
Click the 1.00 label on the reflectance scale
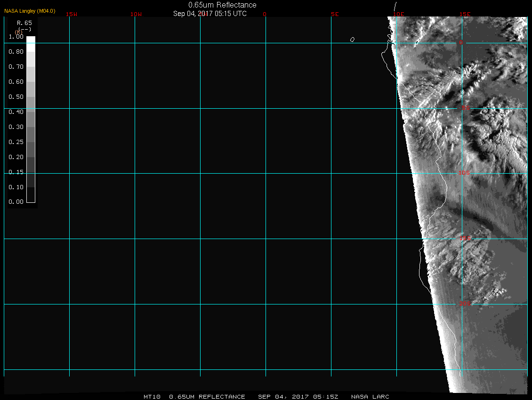click(x=16, y=37)
